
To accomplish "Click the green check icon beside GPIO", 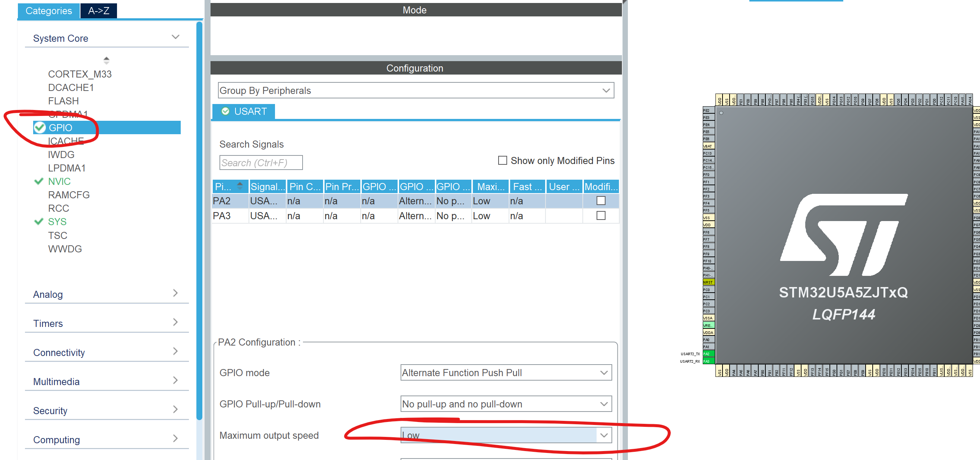I will point(39,128).
